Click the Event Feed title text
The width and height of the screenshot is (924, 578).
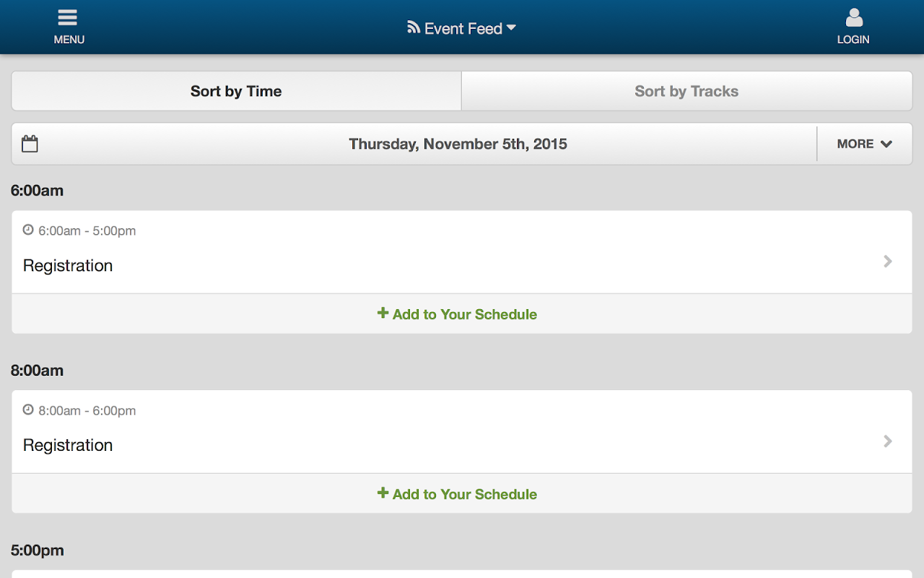point(463,29)
